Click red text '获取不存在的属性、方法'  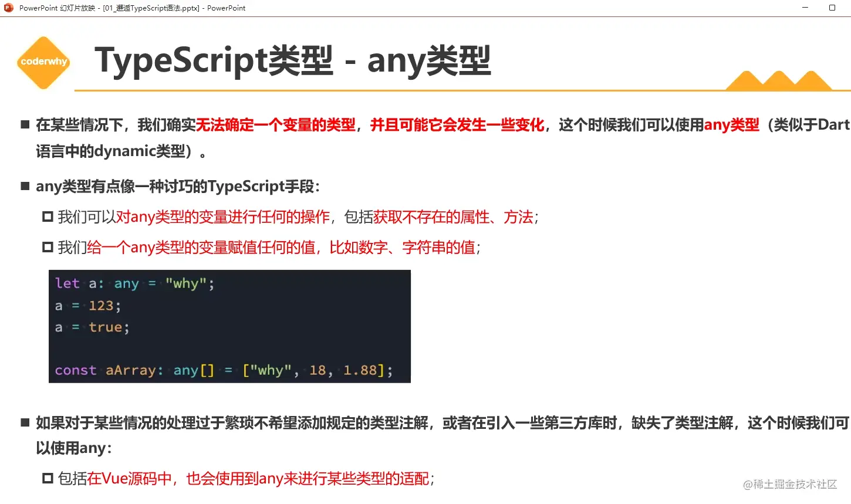(454, 217)
